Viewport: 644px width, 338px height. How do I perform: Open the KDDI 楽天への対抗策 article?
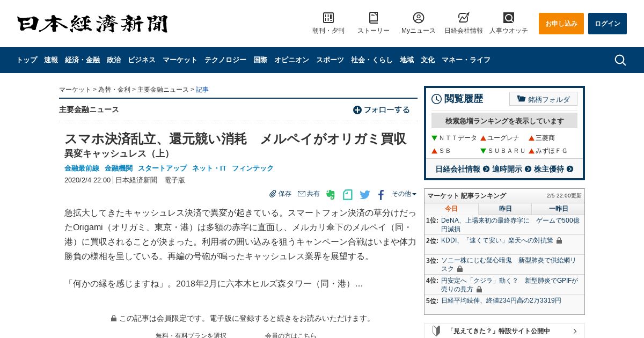pos(497,240)
